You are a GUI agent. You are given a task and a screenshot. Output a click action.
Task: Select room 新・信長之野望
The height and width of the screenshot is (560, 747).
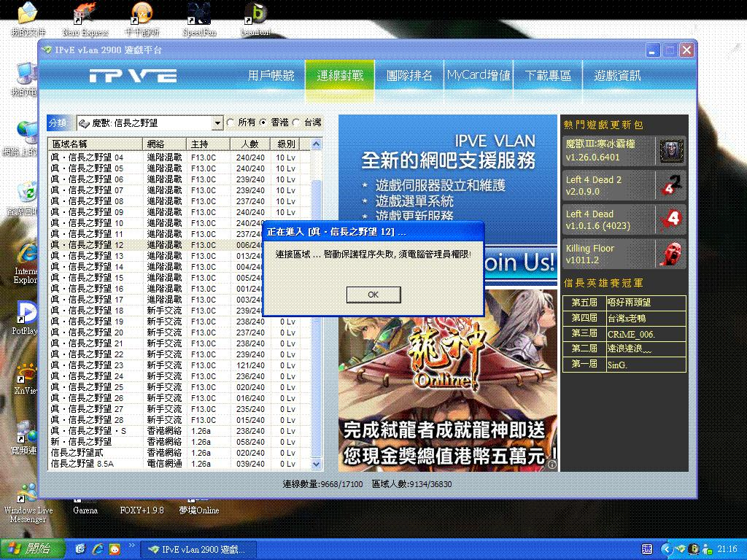(179, 442)
